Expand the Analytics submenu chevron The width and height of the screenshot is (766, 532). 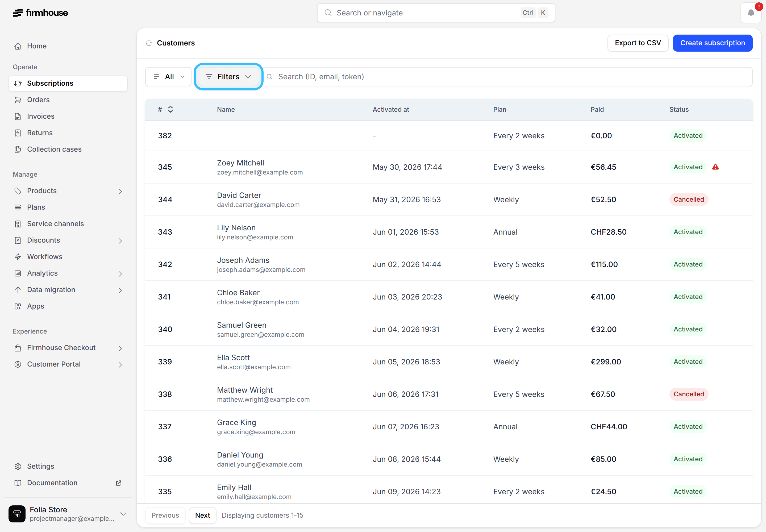(120, 274)
